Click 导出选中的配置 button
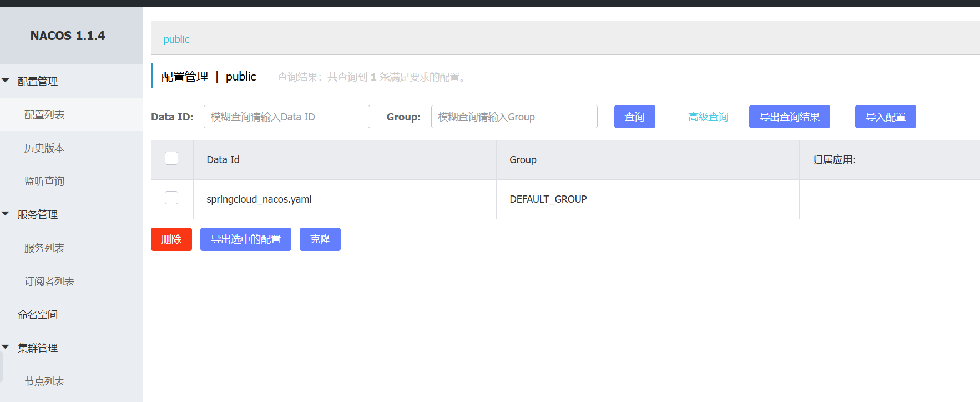980x402 pixels. [246, 239]
